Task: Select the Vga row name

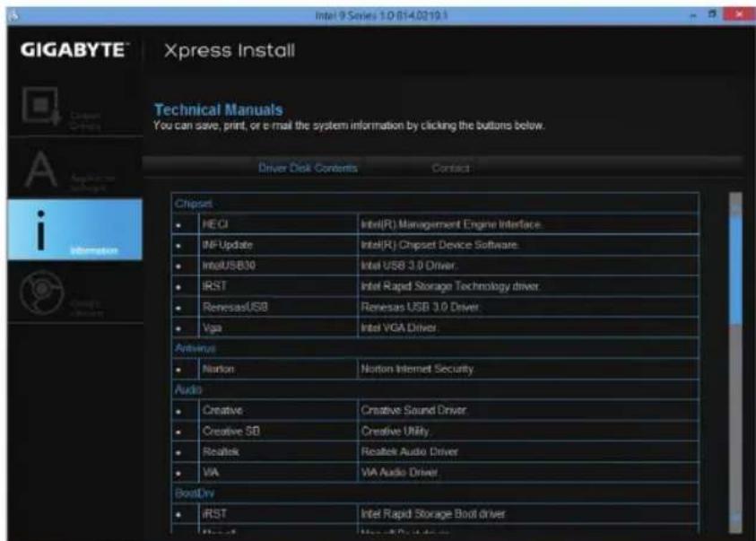Action: 212,328
